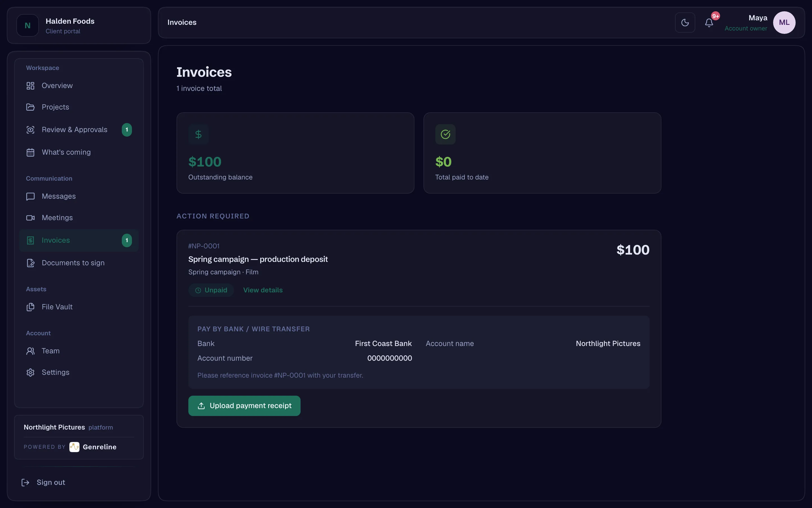Open the File Vault files icon
The height and width of the screenshot is (508, 812).
[30, 307]
